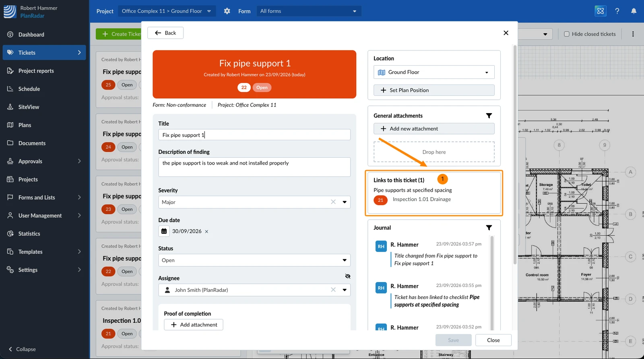Toggle Hide closed tickets checkbox
This screenshot has width=644, height=359.
click(x=567, y=34)
